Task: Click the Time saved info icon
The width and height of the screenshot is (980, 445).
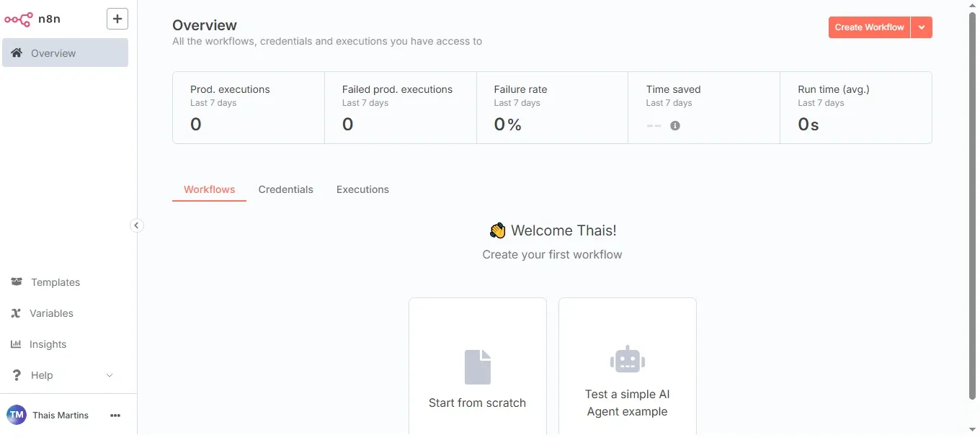Action: [675, 125]
